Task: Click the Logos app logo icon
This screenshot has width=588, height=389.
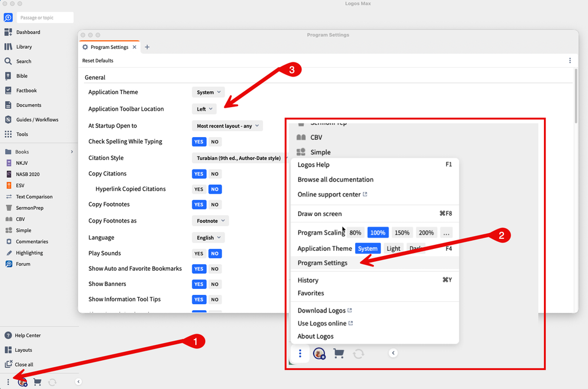Action: (8, 18)
